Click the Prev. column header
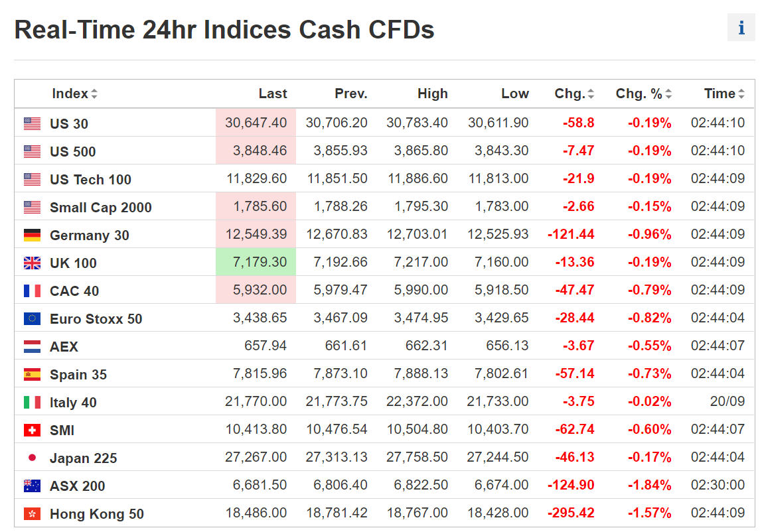 pos(351,94)
